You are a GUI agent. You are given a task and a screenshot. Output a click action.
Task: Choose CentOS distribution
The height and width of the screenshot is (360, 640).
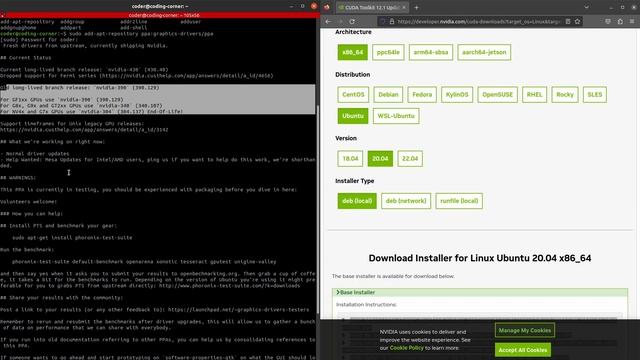pyautogui.click(x=353, y=95)
